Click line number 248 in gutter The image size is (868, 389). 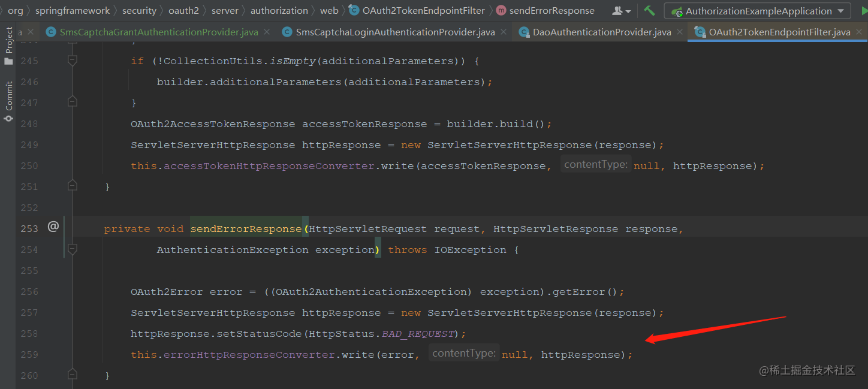click(29, 123)
